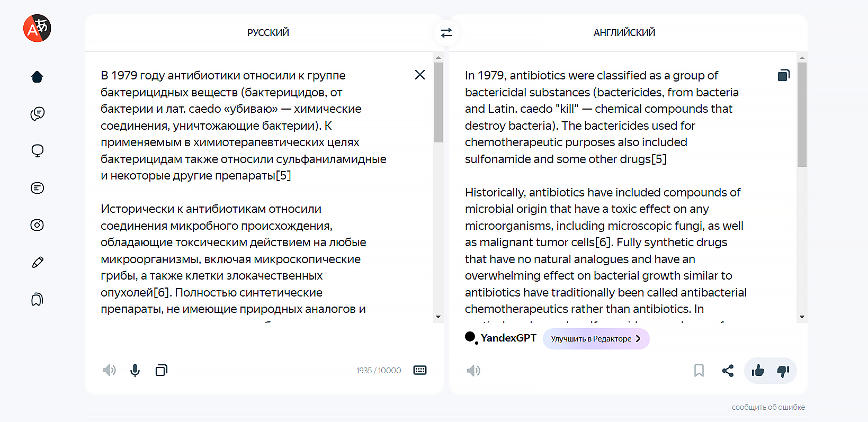Bookmark this translation
The width and height of the screenshot is (868, 422).
pyautogui.click(x=699, y=371)
